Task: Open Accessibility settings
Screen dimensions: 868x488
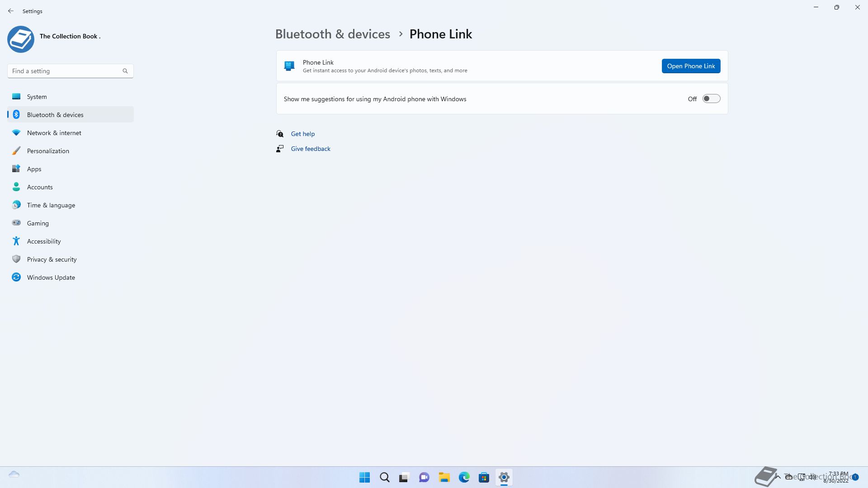Action: [71, 241]
